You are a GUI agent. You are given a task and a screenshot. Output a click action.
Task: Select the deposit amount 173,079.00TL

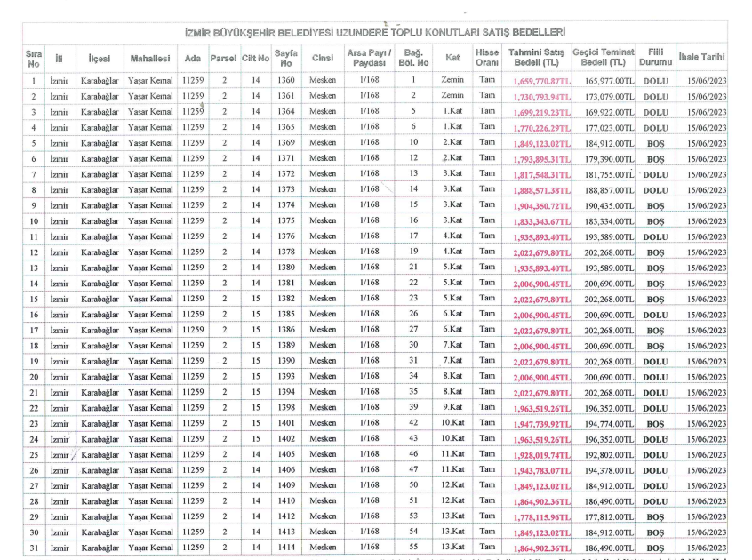(609, 97)
